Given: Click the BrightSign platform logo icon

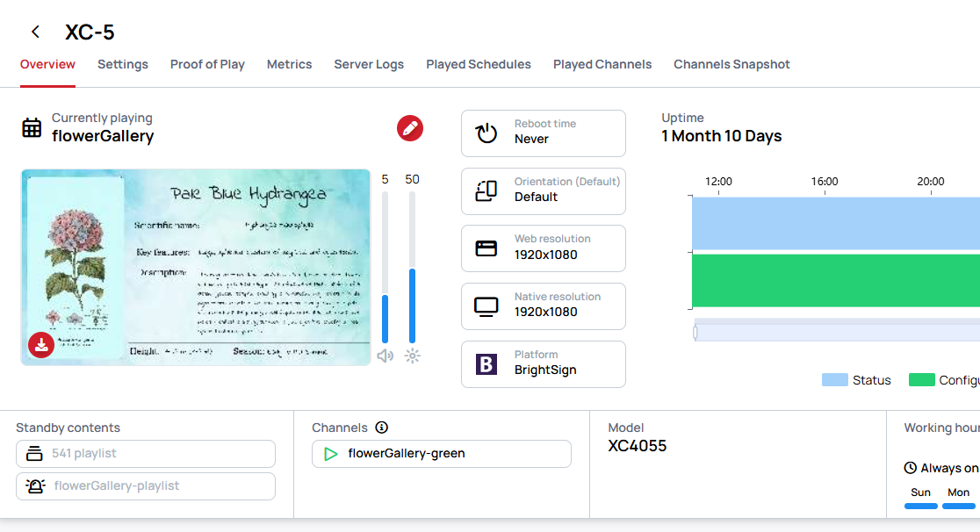Looking at the screenshot, I should [486, 363].
